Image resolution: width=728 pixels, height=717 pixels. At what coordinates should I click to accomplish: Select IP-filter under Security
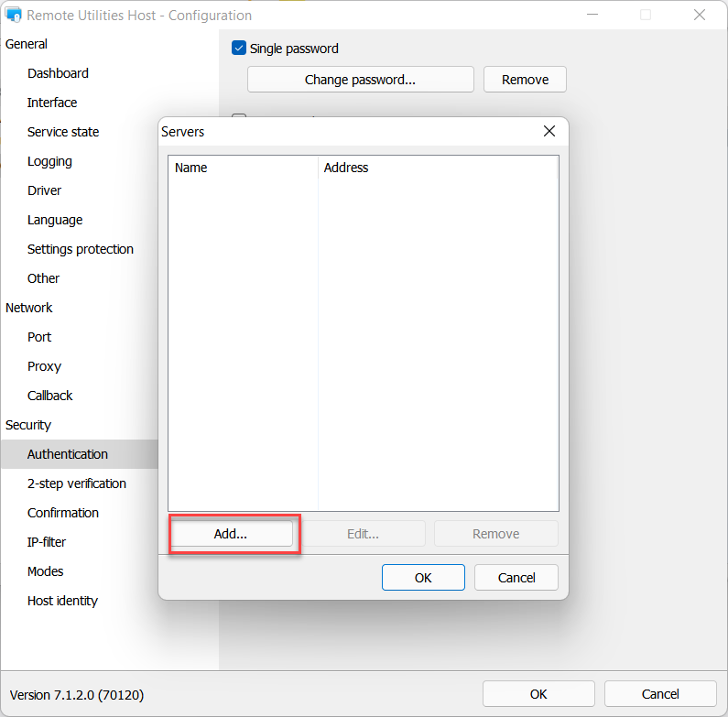[x=47, y=542]
